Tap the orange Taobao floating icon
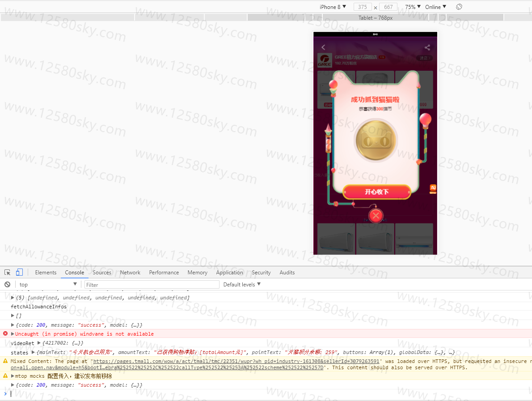This screenshot has width=532, height=401. (x=433, y=189)
